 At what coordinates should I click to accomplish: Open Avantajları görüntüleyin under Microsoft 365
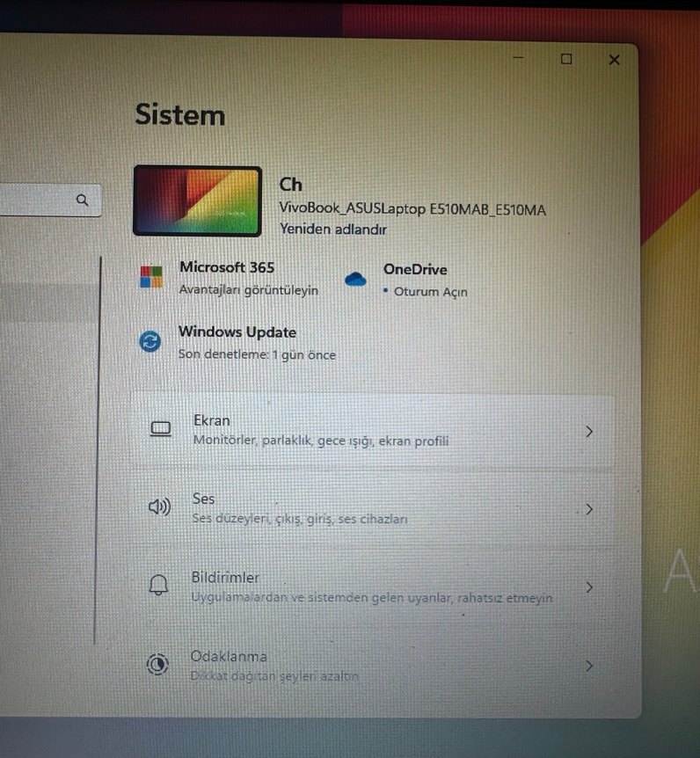pyautogui.click(x=249, y=290)
